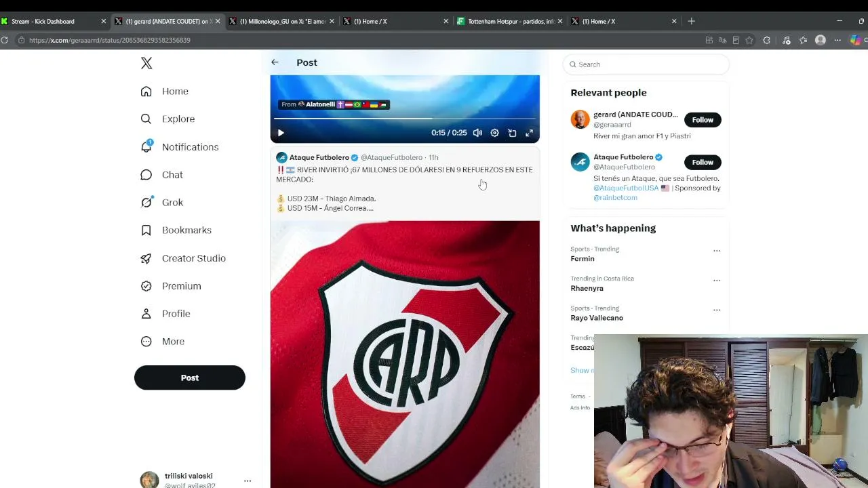
Task: Close the Tottenham Hotspur tab
Action: [560, 22]
